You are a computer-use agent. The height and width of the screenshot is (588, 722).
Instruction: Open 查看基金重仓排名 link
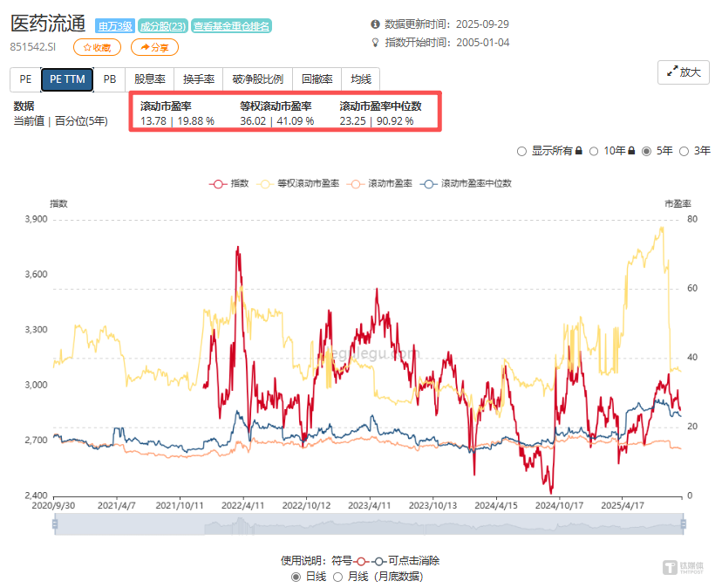click(233, 26)
